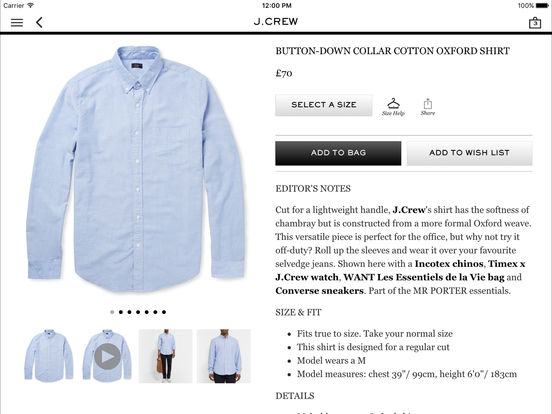Image resolution: width=552 pixels, height=414 pixels.
Task: Open the J.Crew brand link in notes
Action: pos(409,210)
